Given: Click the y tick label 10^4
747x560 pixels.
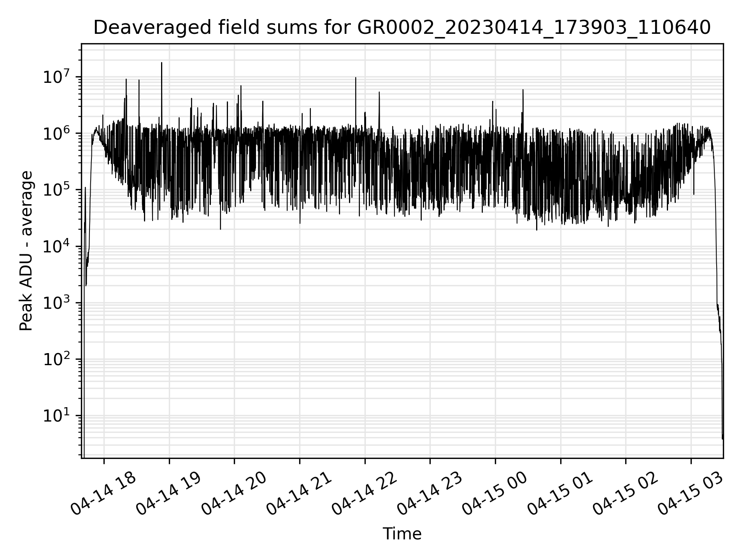Looking at the screenshot, I should pyautogui.click(x=56, y=246).
